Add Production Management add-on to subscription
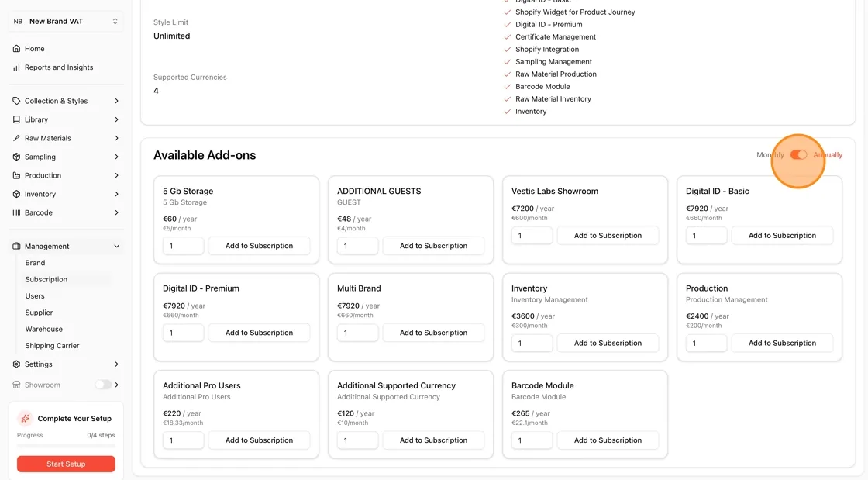Viewport: 868px width, 480px height. [x=782, y=344]
